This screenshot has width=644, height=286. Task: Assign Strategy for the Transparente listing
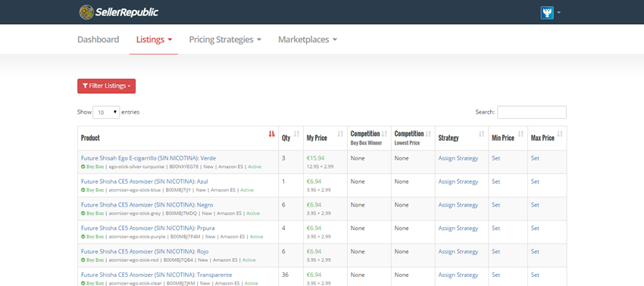click(x=458, y=275)
